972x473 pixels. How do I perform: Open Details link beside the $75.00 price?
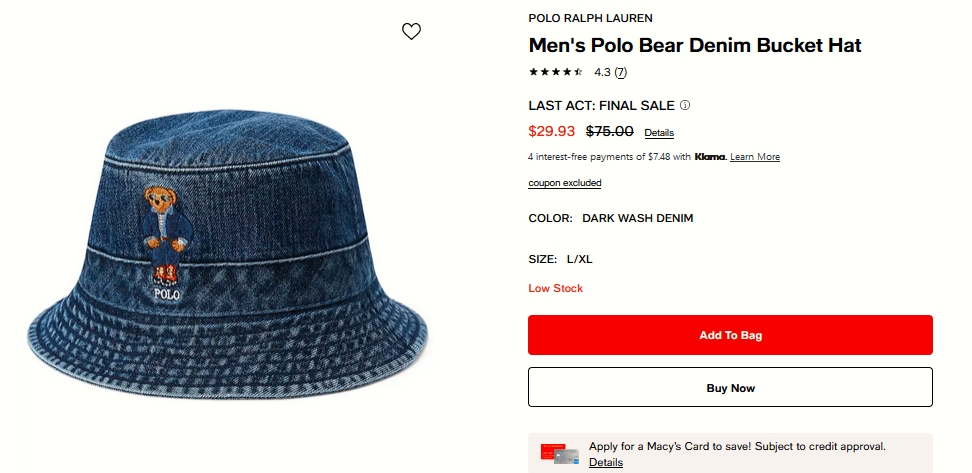[659, 133]
